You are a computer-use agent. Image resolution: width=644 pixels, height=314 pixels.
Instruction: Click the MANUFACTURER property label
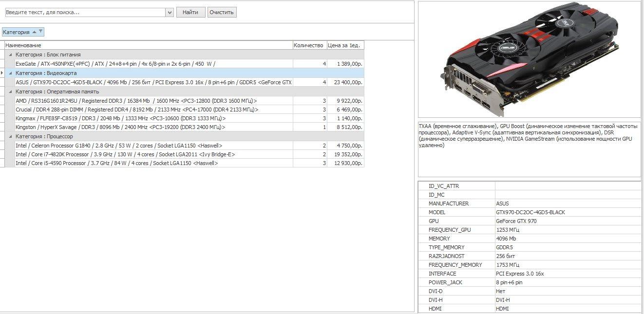point(449,203)
